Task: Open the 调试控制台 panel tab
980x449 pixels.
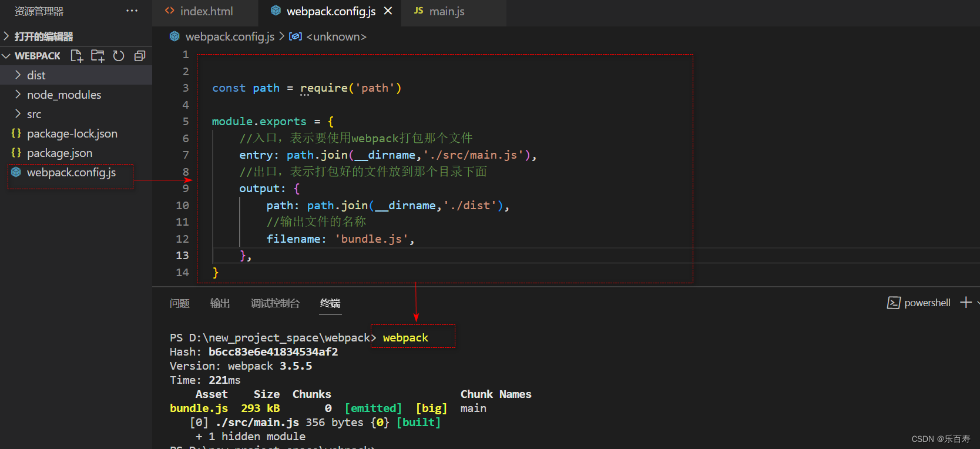Action: [x=276, y=303]
